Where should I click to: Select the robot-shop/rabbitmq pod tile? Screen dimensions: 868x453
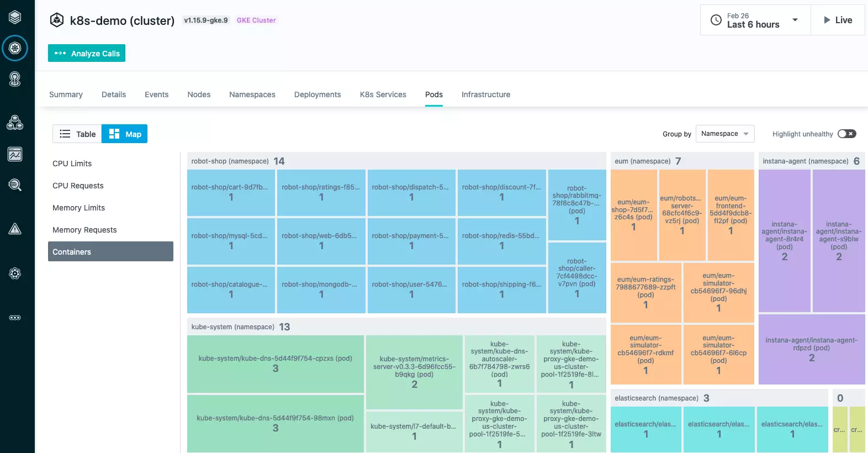click(x=577, y=204)
